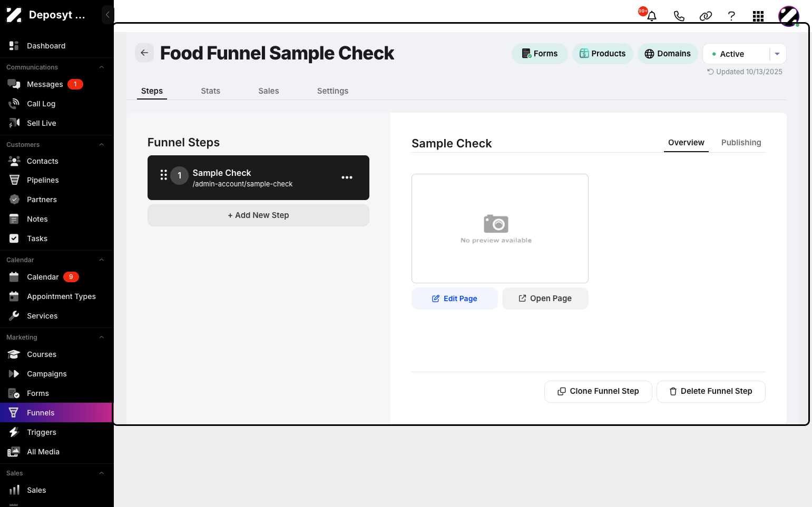The width and height of the screenshot is (812, 507).
Task: Click the Edit Page button
Action: 454,299
